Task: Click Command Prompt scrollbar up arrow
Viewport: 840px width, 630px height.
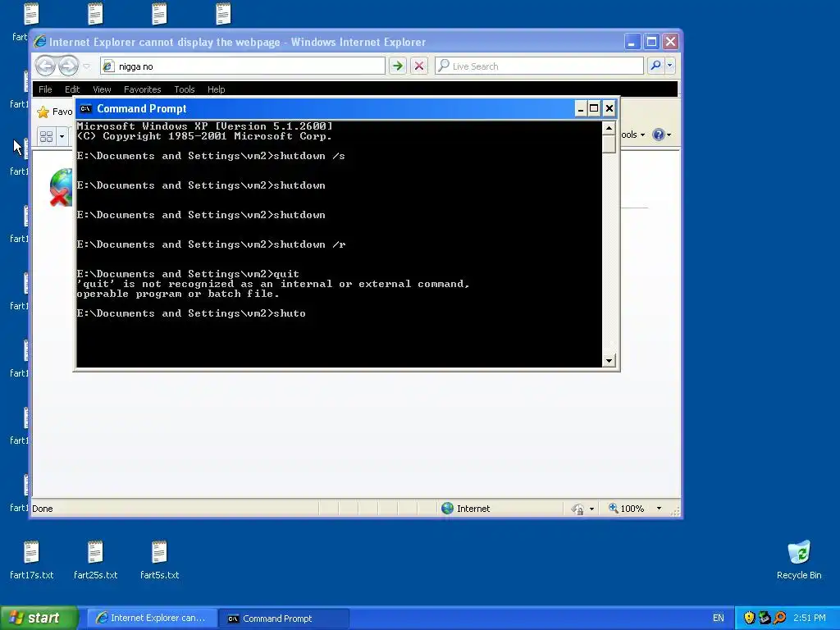Action: pos(609,128)
